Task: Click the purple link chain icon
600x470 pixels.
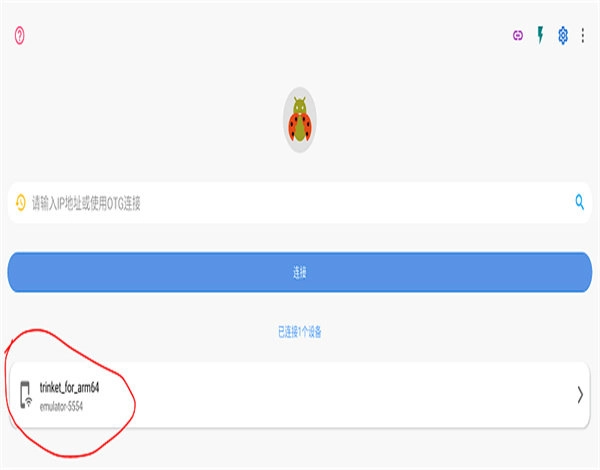Action: pyautogui.click(x=518, y=36)
